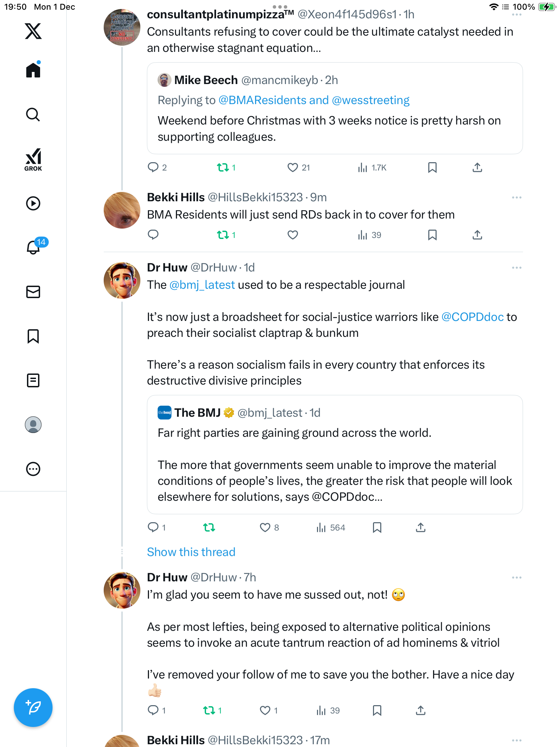
Task: Open the Lists icon in sidebar
Action: [33, 380]
